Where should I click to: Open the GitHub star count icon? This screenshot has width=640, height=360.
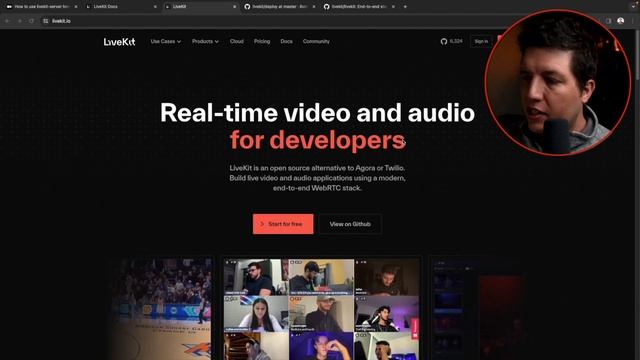(x=444, y=41)
